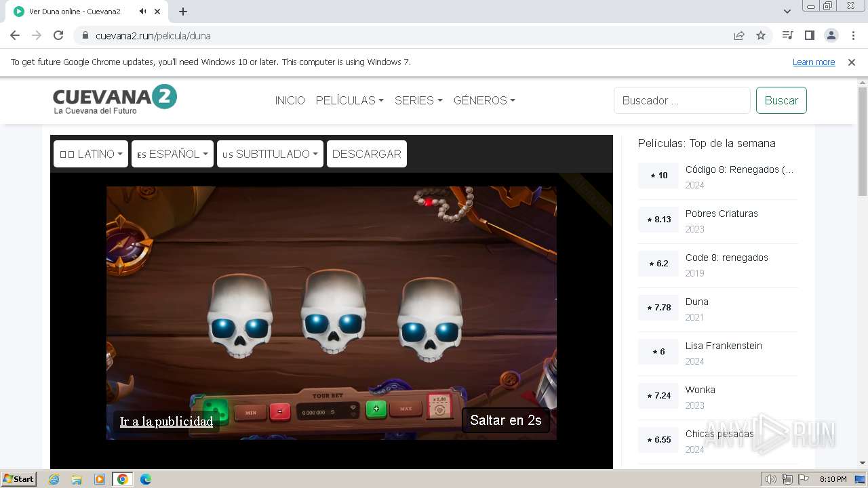Screen dimensions: 868x488
Task: Click the address bar URL
Action: (153, 36)
